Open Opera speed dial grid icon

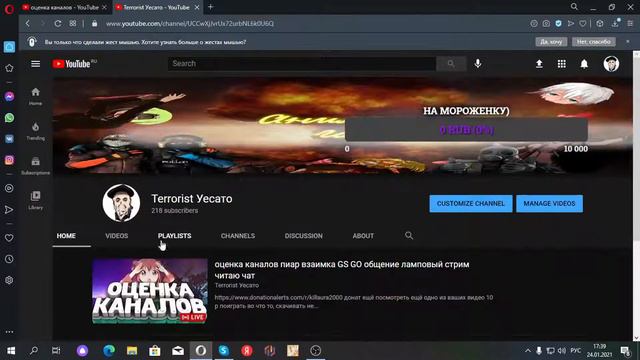tap(73, 23)
